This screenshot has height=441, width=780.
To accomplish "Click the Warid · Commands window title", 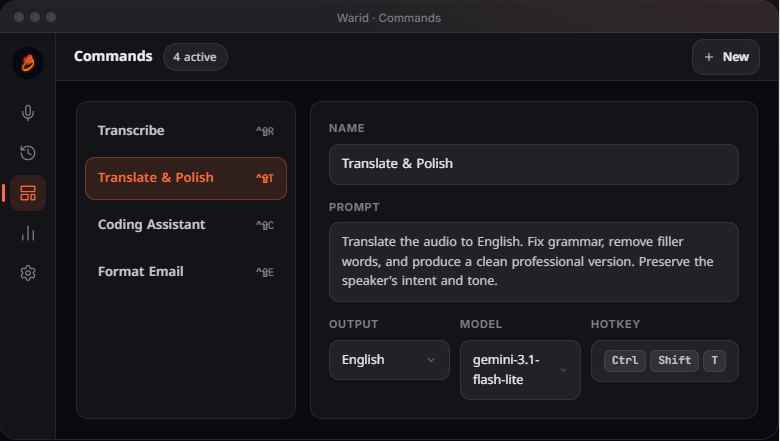I will click(389, 18).
